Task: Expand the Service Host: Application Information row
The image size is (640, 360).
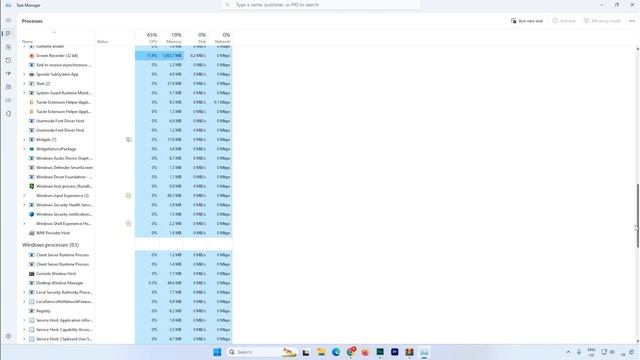Action: tap(24, 320)
